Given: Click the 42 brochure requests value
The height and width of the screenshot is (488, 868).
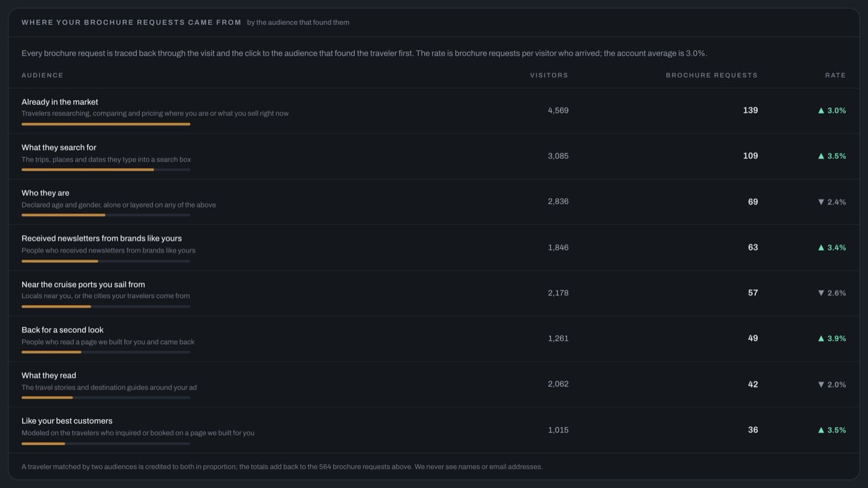Looking at the screenshot, I should click(753, 384).
